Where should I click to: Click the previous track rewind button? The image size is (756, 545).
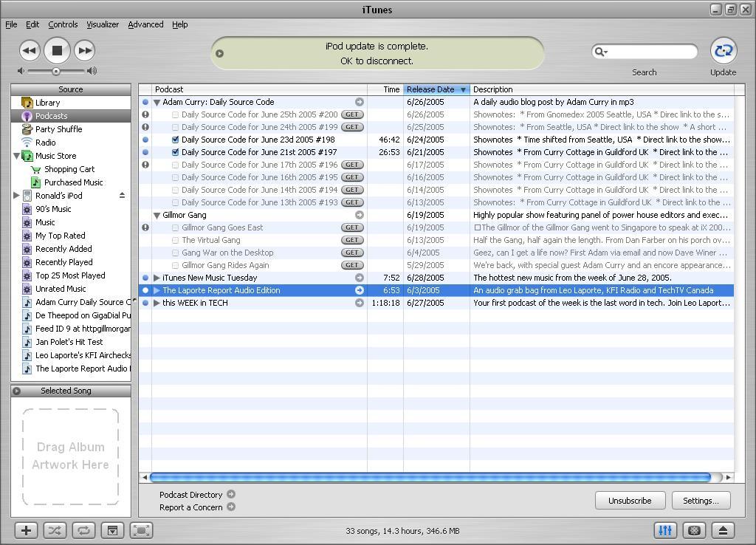coord(30,50)
